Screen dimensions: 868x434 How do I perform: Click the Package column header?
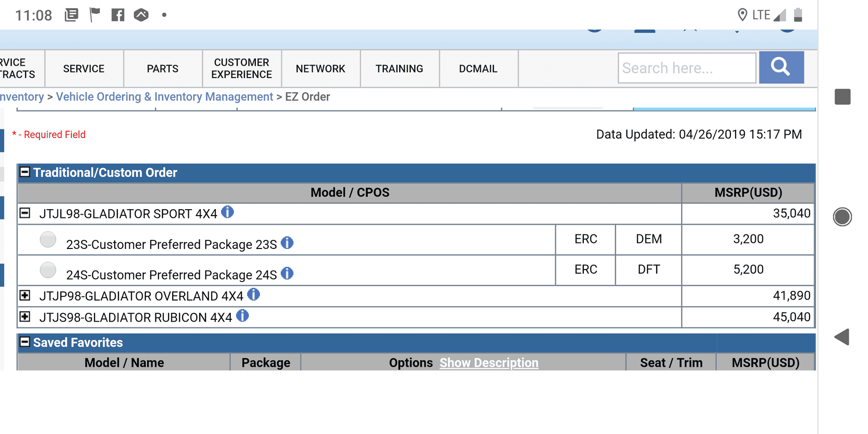(266, 363)
